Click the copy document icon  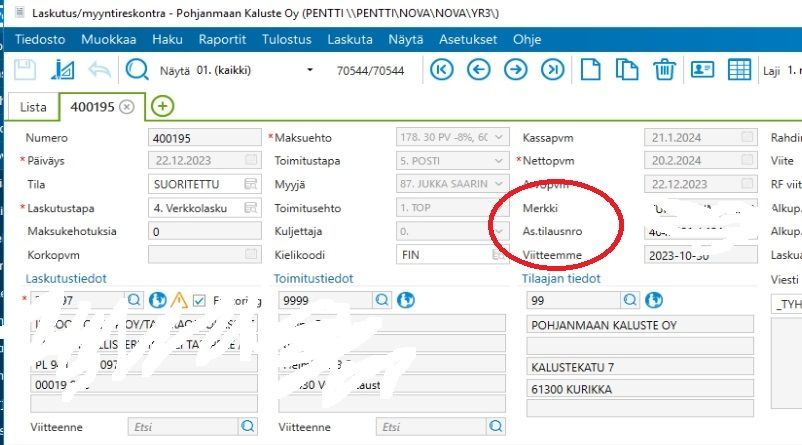627,70
